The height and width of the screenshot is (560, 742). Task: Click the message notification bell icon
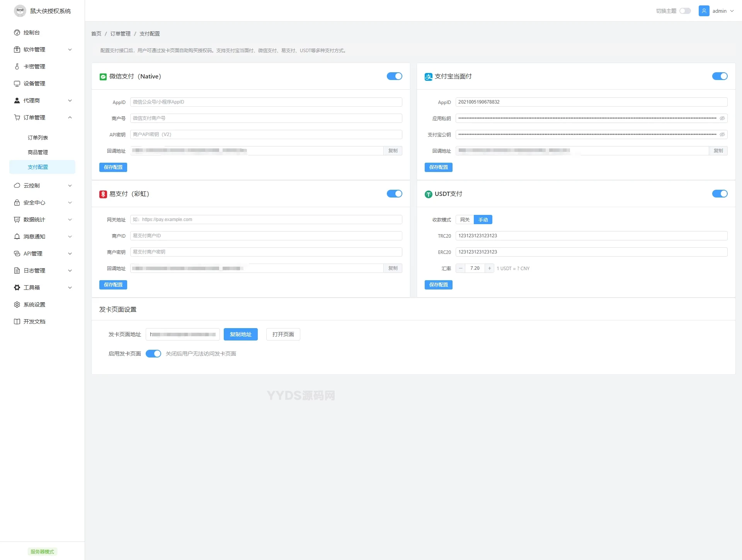point(17,237)
